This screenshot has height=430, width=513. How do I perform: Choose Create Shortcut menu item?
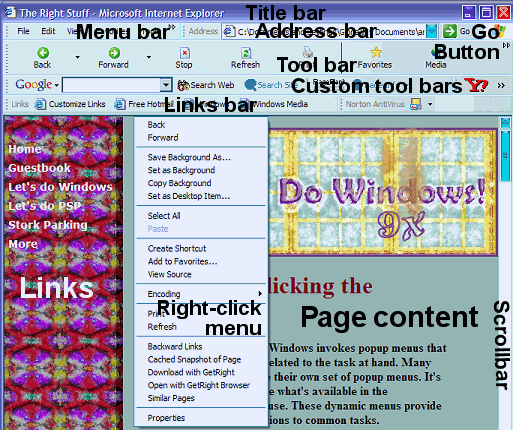[x=201, y=248]
